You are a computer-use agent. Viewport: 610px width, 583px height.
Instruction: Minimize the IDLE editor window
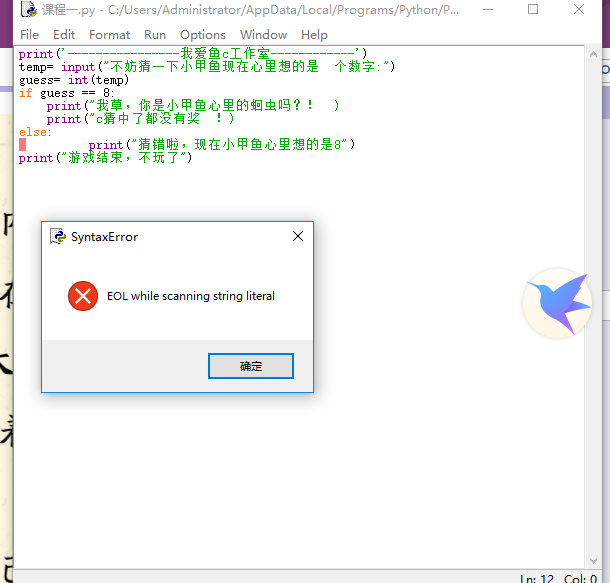coord(487,10)
